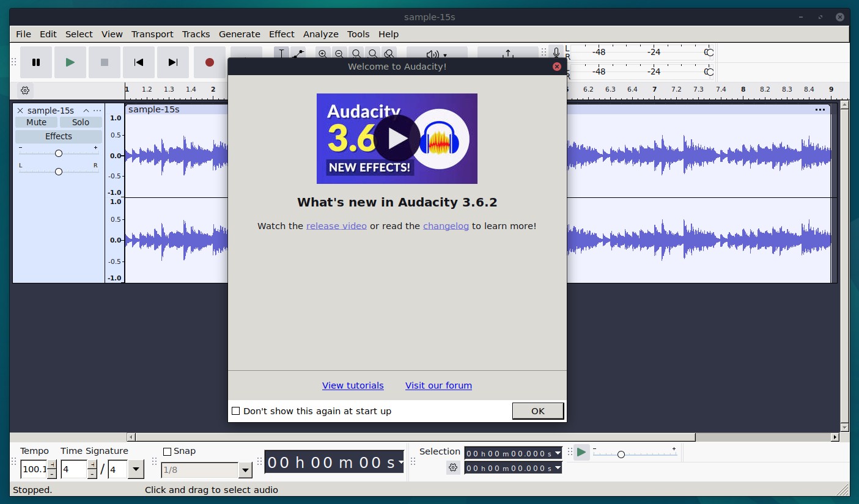859x504 pixels.
Task: Open the track panel three-dots menu
Action: click(x=97, y=111)
